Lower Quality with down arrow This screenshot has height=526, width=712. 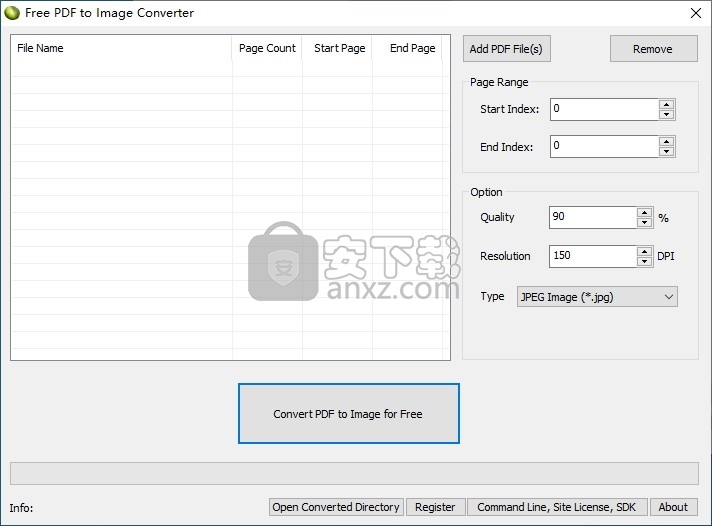coord(645,223)
